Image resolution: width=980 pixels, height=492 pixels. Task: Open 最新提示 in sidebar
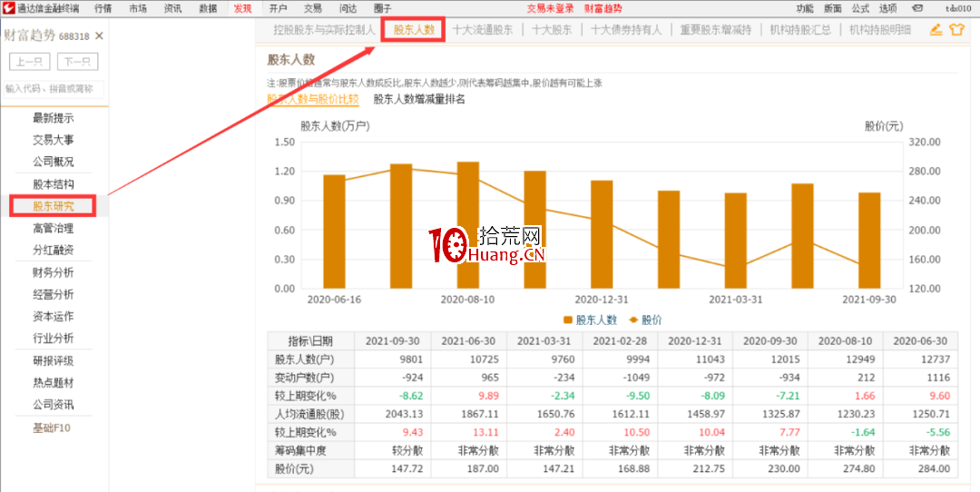[54, 118]
